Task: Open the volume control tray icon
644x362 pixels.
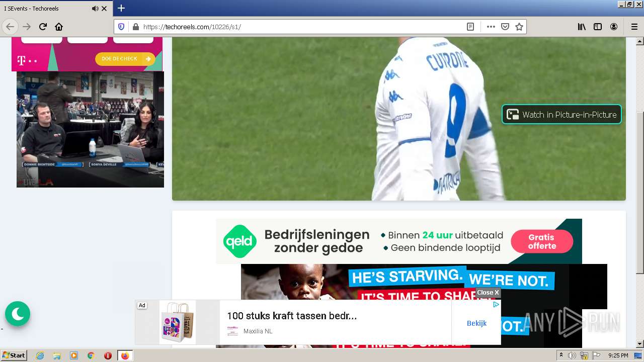Action: [x=572, y=355]
